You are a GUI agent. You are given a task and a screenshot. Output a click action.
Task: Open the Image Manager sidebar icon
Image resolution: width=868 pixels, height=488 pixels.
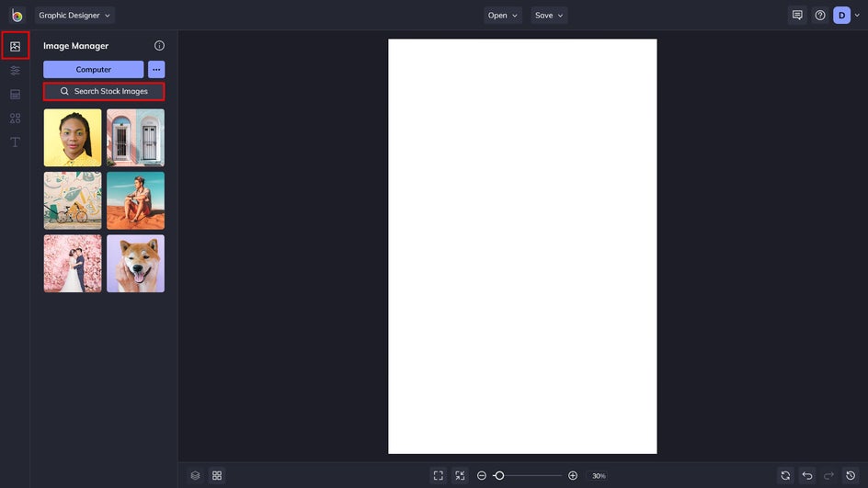[15, 46]
